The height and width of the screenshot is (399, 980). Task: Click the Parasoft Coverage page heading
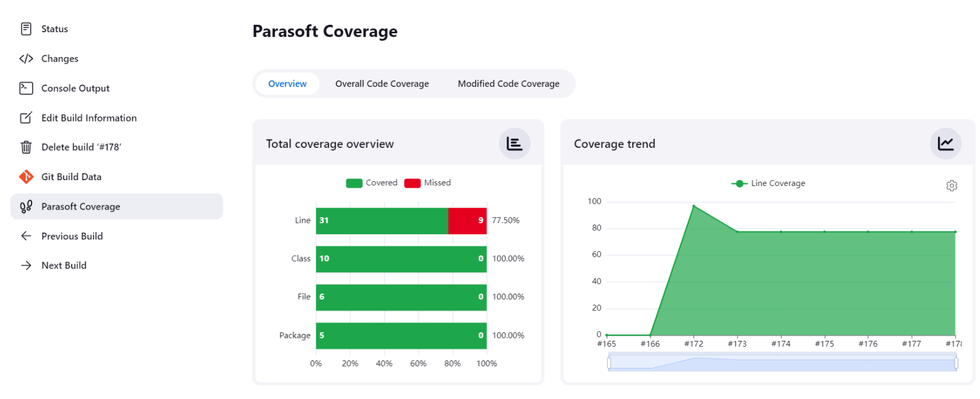325,31
